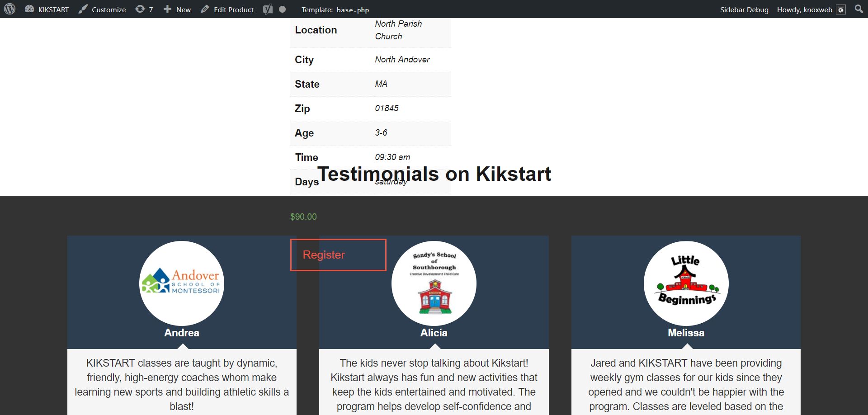Click the Register button
Screen dimensions: 868x415
tap(338, 255)
